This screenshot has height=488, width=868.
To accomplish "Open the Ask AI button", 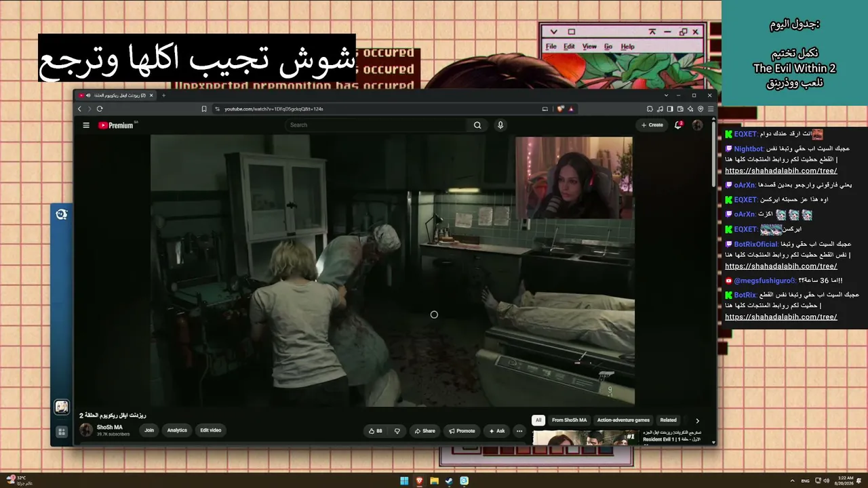I will coord(497,431).
